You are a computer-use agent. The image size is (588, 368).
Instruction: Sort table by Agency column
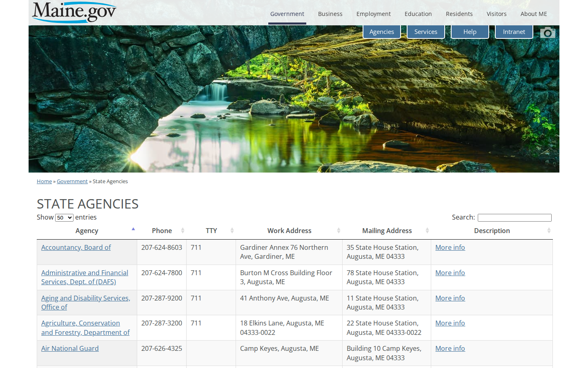(87, 231)
